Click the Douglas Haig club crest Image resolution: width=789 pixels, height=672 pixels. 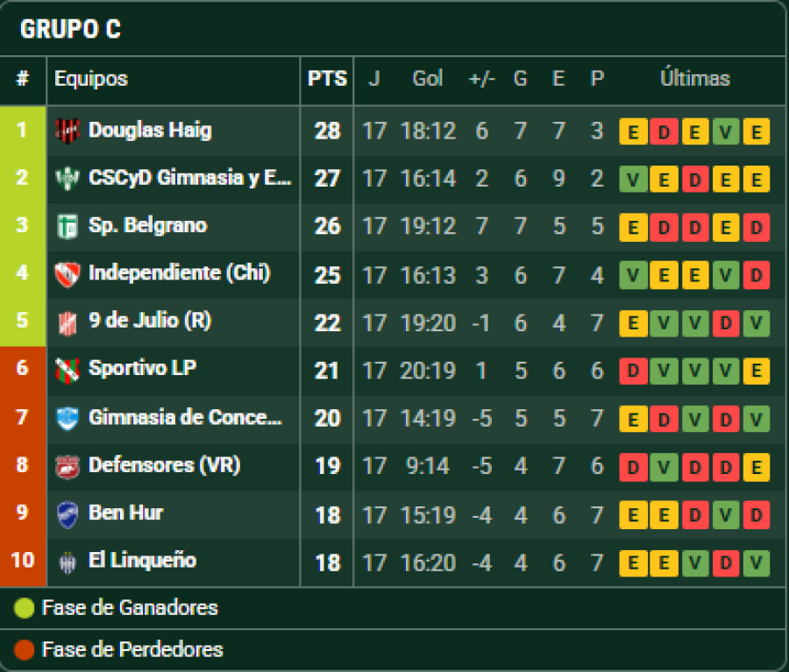67,131
